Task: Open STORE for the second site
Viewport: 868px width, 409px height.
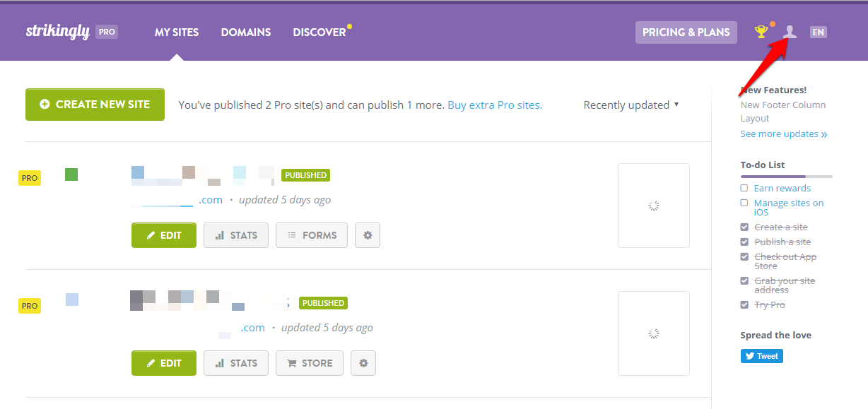Action: [310, 363]
